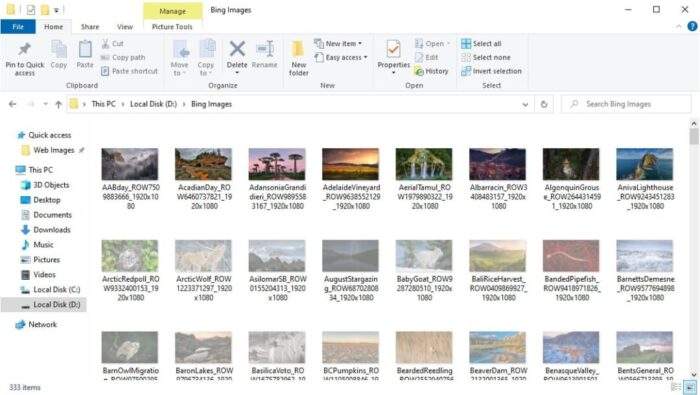Screen dimensions: 700x395
Task: Switch to the View ribbon tab
Action: pyautogui.click(x=125, y=27)
